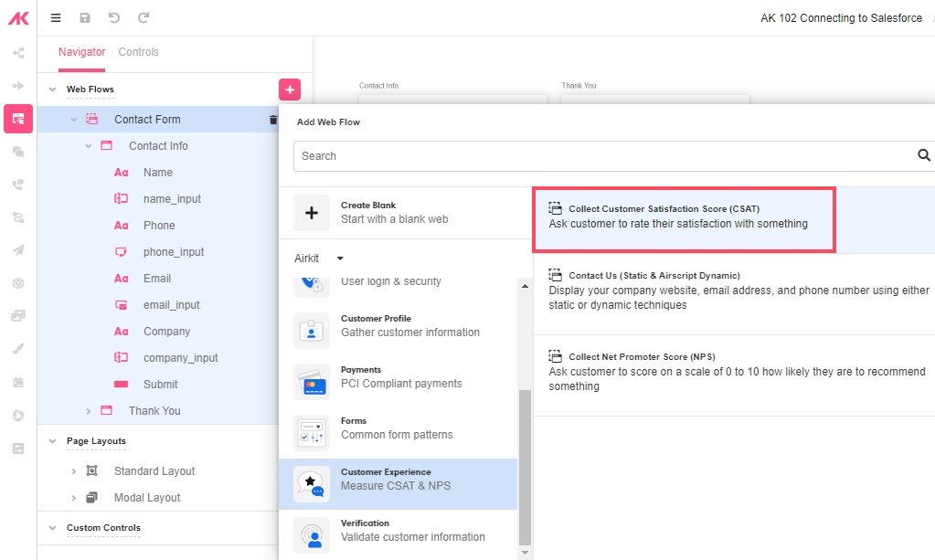Select the User login & security item
This screenshot has width=935, height=560.
[398, 287]
